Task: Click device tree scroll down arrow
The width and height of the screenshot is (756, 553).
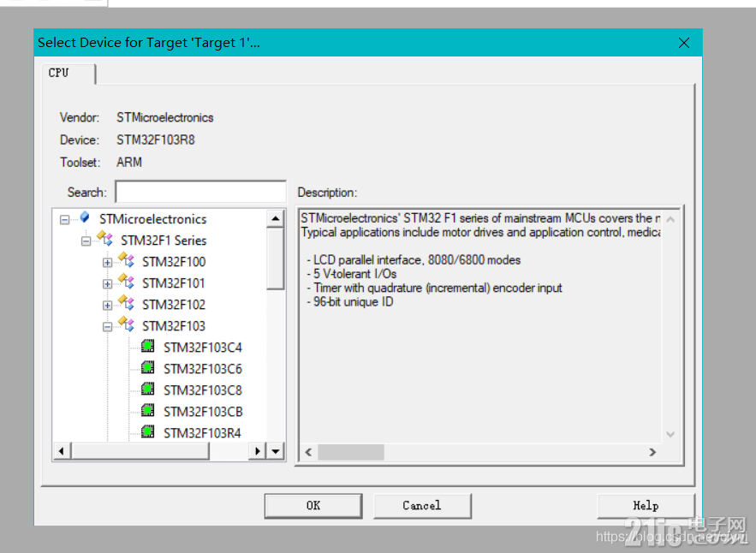Action: pos(276,451)
